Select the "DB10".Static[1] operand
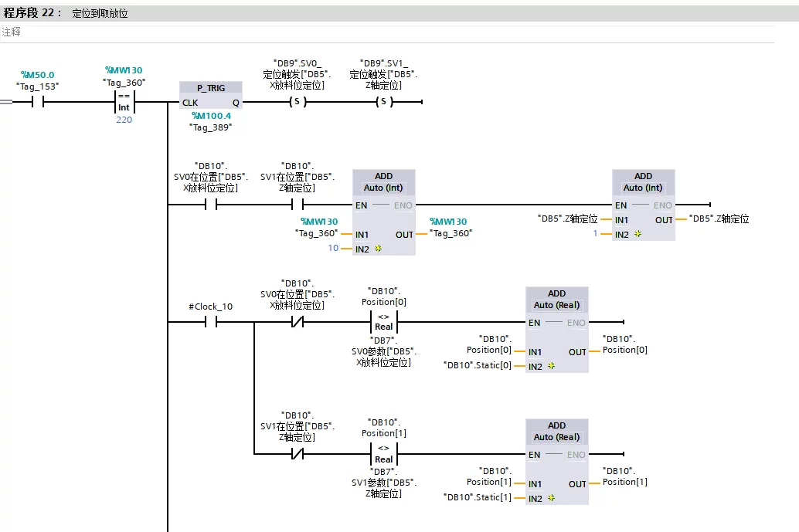Image resolution: width=799 pixels, height=532 pixels. tap(478, 497)
